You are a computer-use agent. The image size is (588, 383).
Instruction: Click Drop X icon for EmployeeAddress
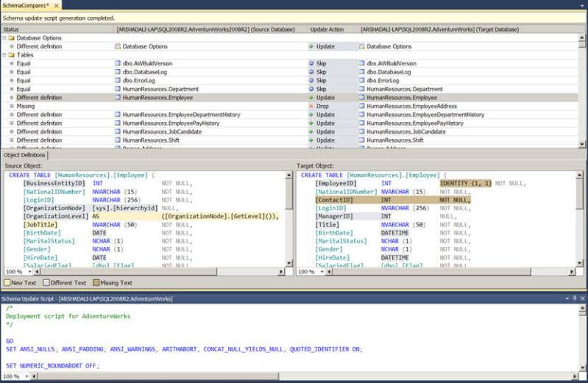tap(311, 106)
